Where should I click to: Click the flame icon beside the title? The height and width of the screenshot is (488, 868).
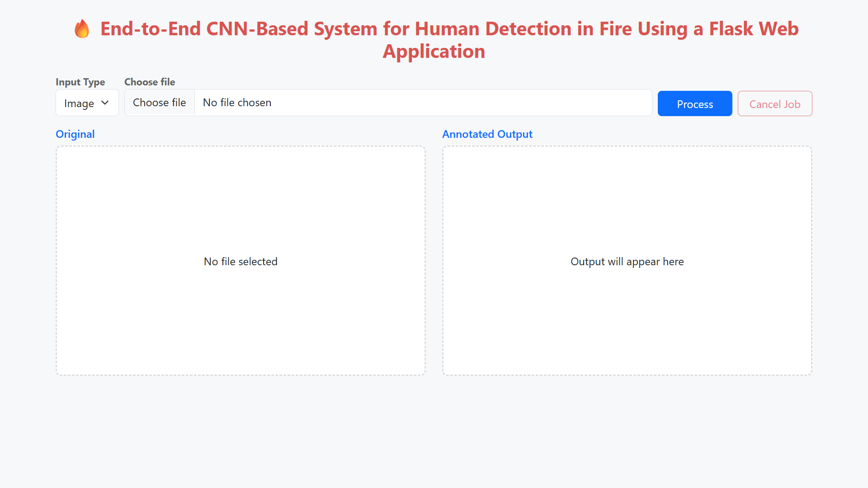point(82,29)
